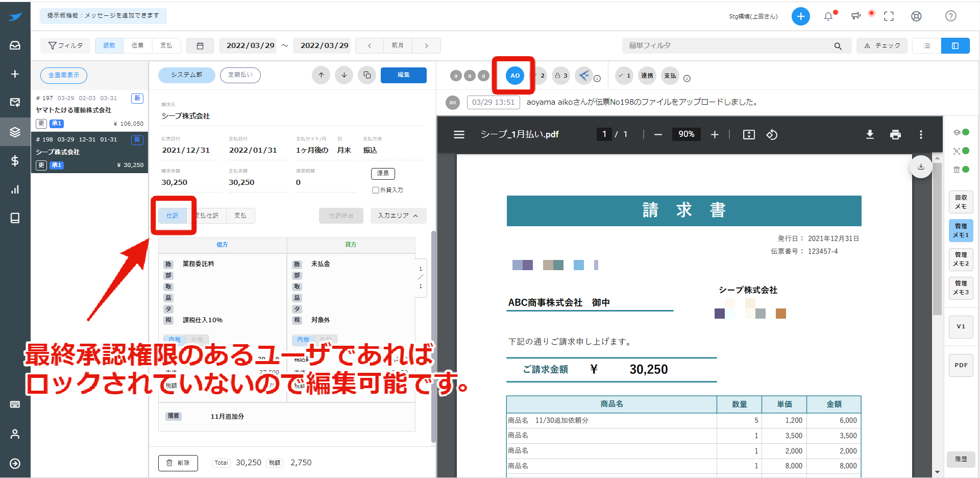Toggle the 外貨入力 checkbox
This screenshot has width=980, height=478.
[376, 190]
